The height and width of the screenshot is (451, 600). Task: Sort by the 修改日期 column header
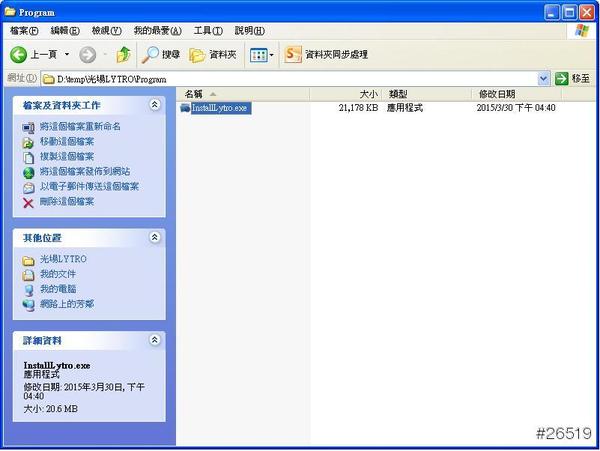point(517,94)
